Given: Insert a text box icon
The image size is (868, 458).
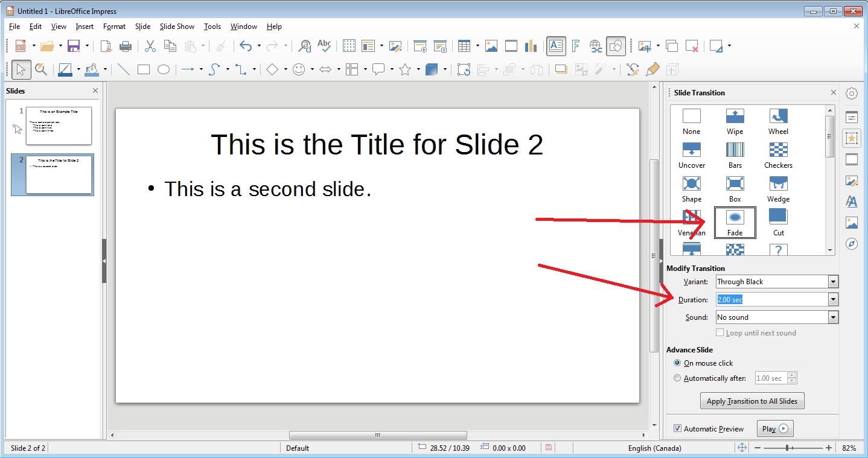Looking at the screenshot, I should [x=556, y=46].
